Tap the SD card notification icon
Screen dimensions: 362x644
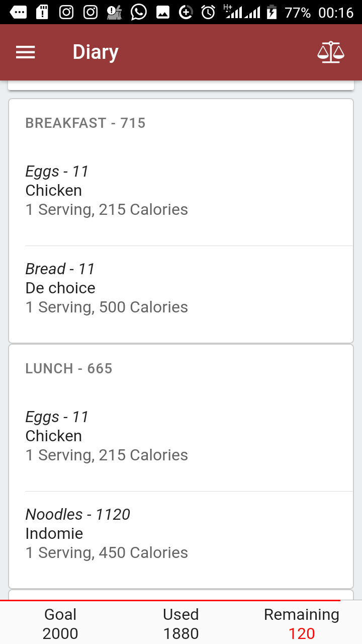point(43,12)
